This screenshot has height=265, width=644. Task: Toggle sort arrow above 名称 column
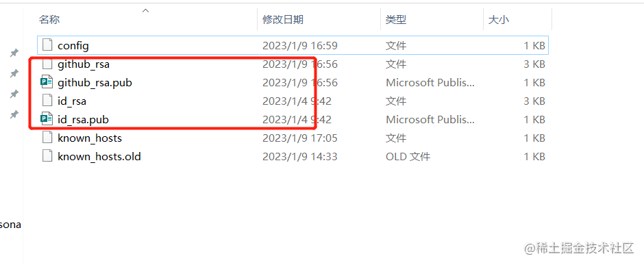point(145,10)
